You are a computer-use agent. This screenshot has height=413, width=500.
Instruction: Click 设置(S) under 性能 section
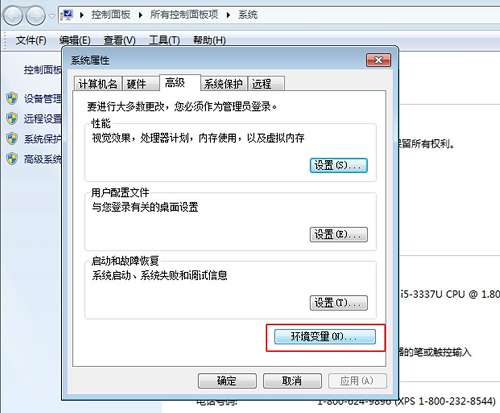(339, 165)
